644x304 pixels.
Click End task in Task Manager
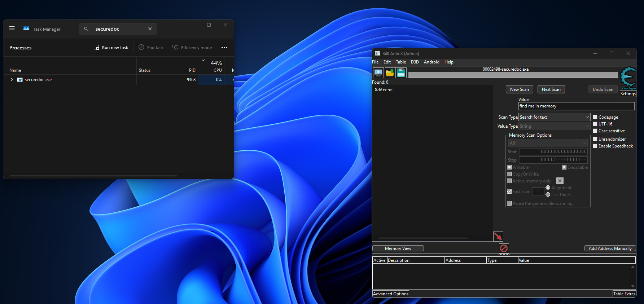pos(151,48)
